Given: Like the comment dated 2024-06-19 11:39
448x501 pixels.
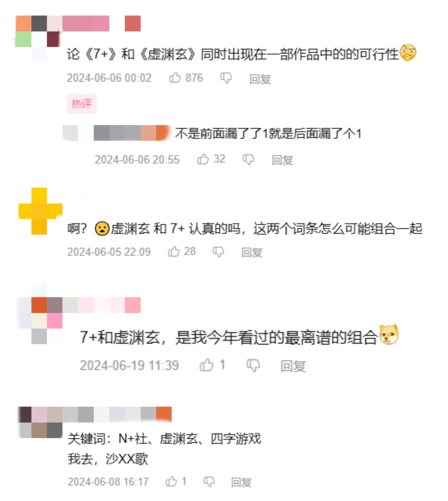Looking at the screenshot, I should [x=207, y=365].
